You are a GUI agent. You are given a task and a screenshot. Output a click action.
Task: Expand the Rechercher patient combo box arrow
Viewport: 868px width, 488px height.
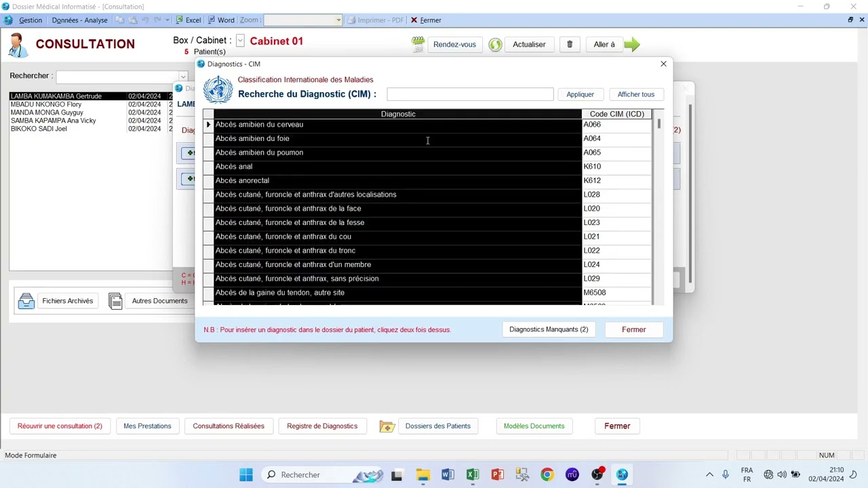(x=182, y=77)
